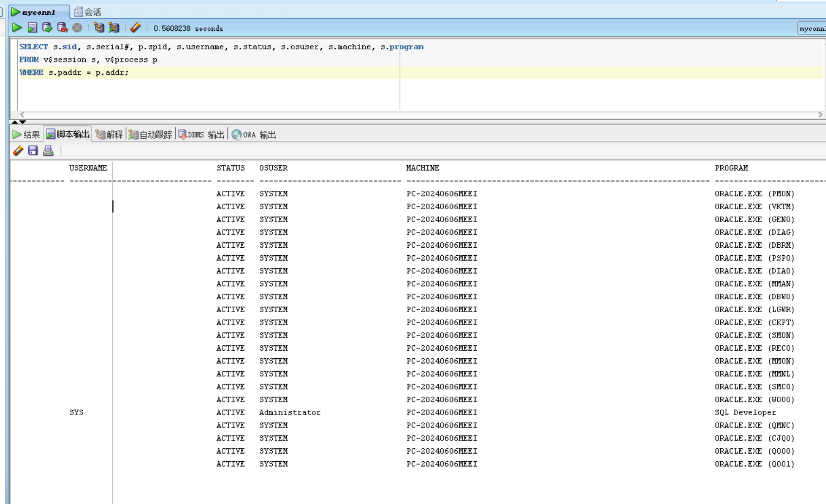Click ORACLE.EXE (CJQ0) in the output

(x=754, y=438)
